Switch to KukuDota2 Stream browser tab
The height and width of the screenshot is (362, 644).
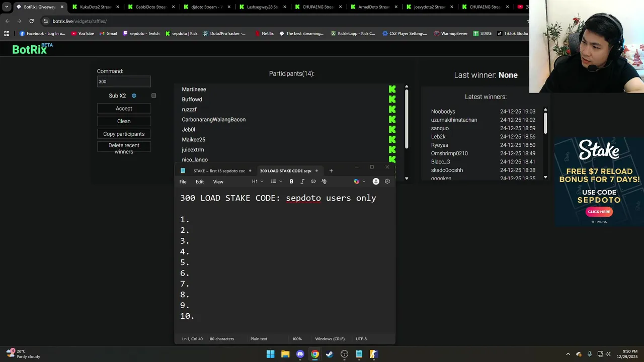(96, 7)
